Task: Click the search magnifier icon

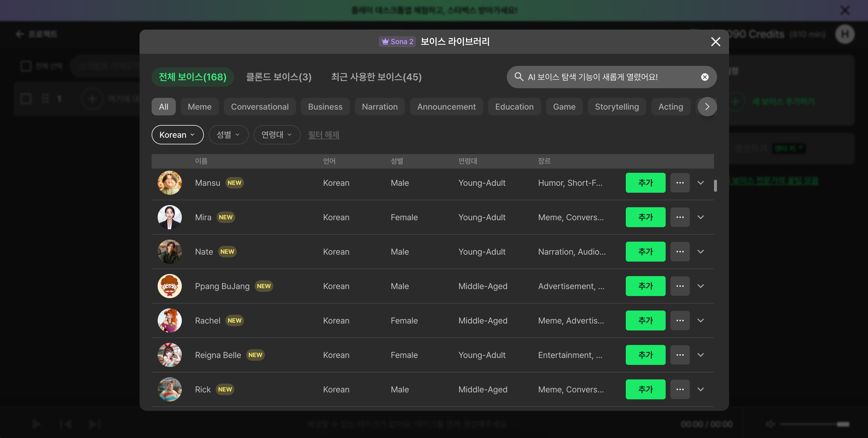Action: (x=519, y=77)
